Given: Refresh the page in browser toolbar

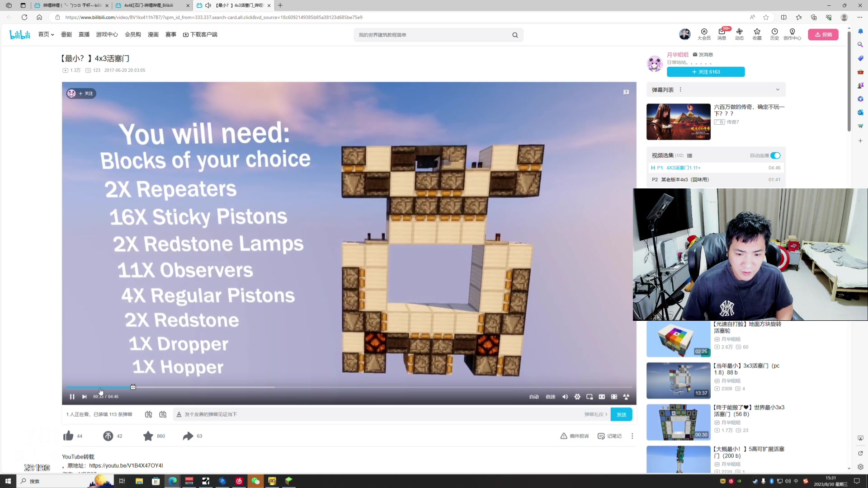Looking at the screenshot, I should 24,17.
